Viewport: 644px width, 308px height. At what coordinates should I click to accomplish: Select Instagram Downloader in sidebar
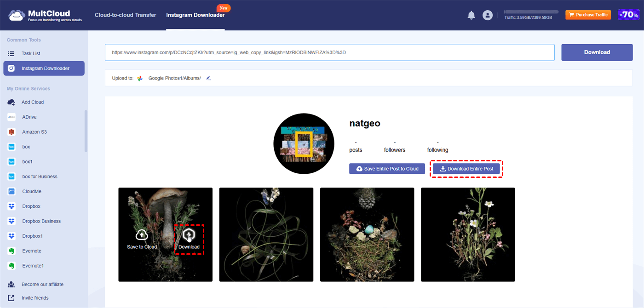click(x=44, y=68)
